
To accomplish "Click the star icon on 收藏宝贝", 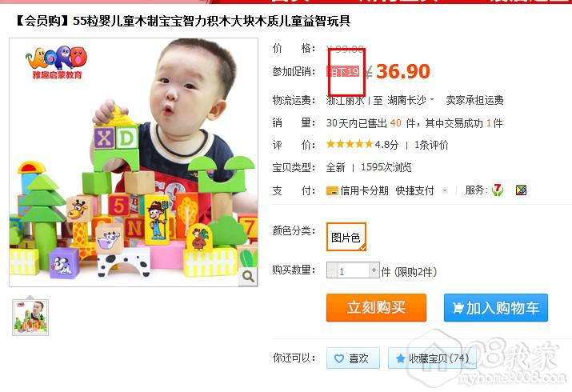I will click(x=401, y=358).
